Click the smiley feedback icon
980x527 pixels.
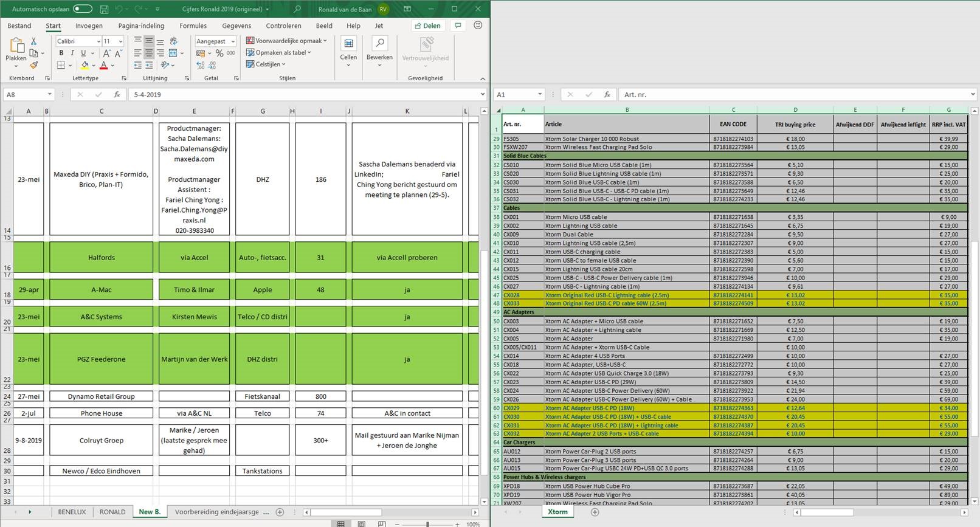pos(478,26)
